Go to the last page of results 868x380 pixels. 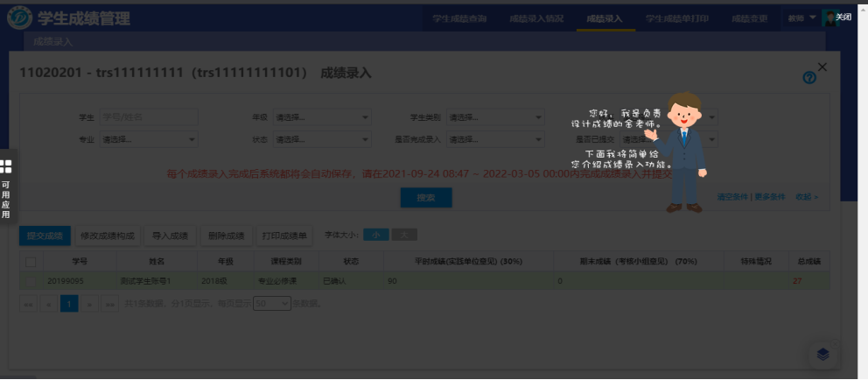110,304
